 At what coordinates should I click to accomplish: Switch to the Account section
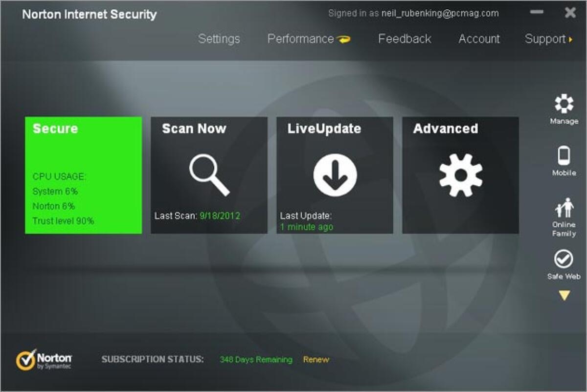pos(479,39)
